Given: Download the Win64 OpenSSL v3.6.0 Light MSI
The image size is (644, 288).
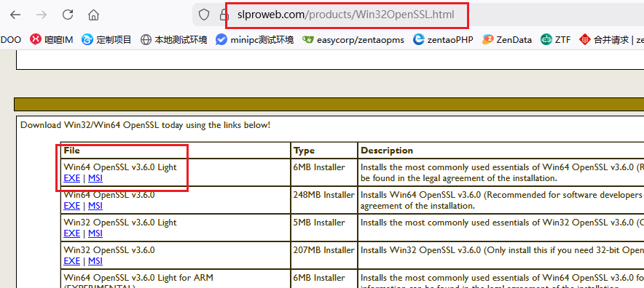Looking at the screenshot, I should coord(95,178).
